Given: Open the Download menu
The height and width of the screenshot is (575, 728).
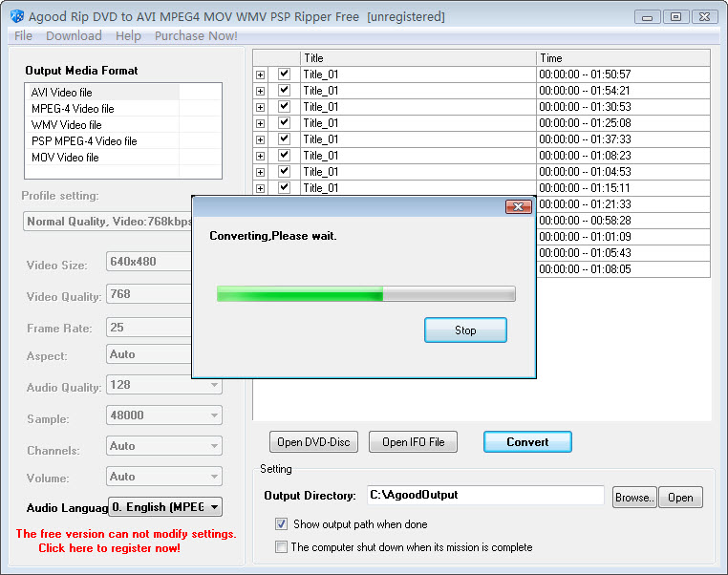Looking at the screenshot, I should [x=74, y=35].
